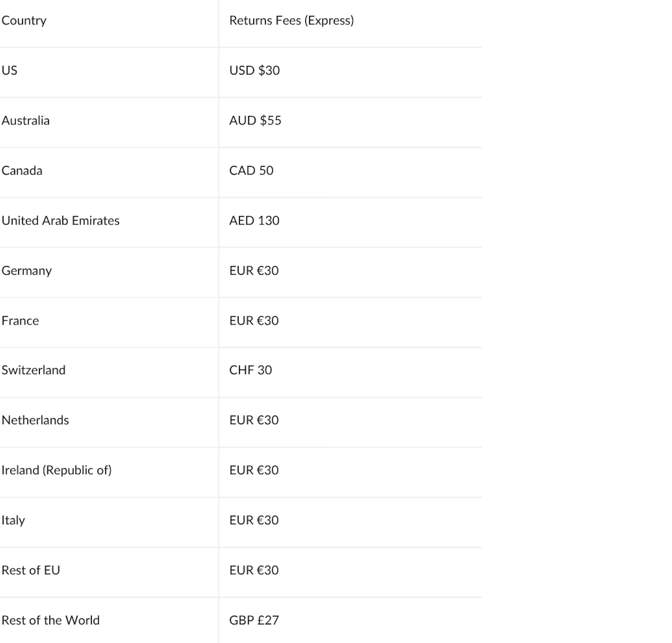Click the Country column header
Screen dimensions: 672x643
(24, 20)
